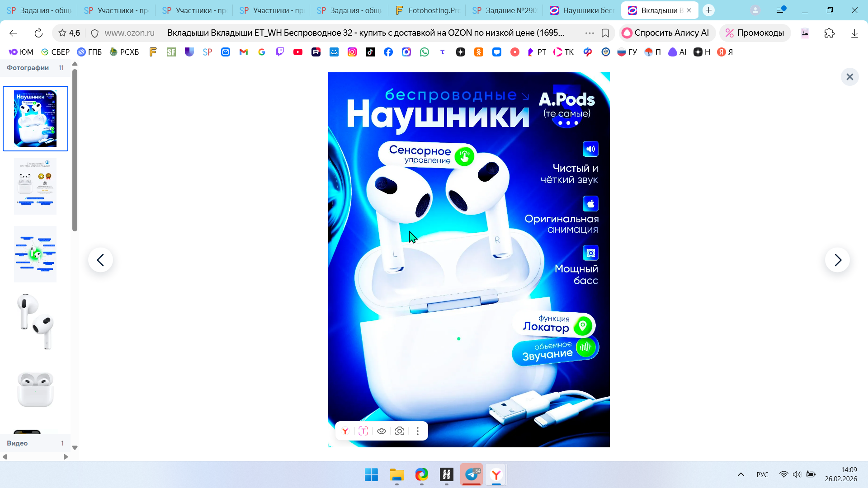868x488 pixels.
Task: Open three-dot menu on image toolbar
Action: pos(418,431)
